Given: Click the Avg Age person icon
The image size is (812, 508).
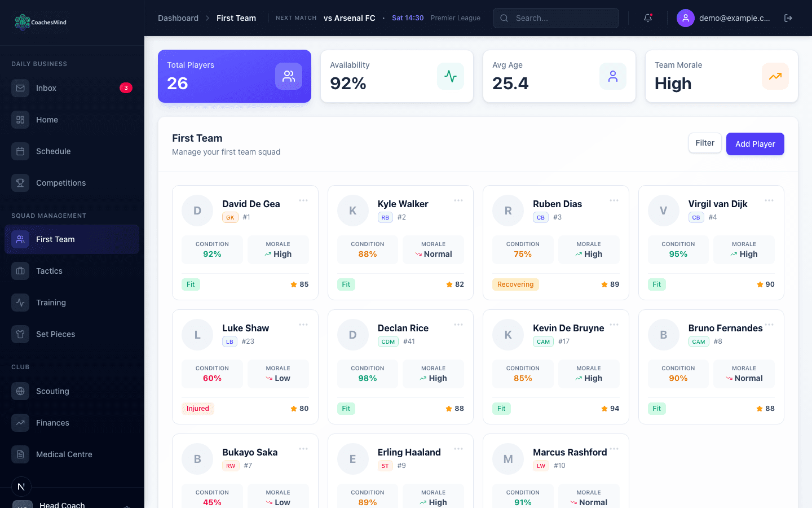Looking at the screenshot, I should [x=613, y=76].
